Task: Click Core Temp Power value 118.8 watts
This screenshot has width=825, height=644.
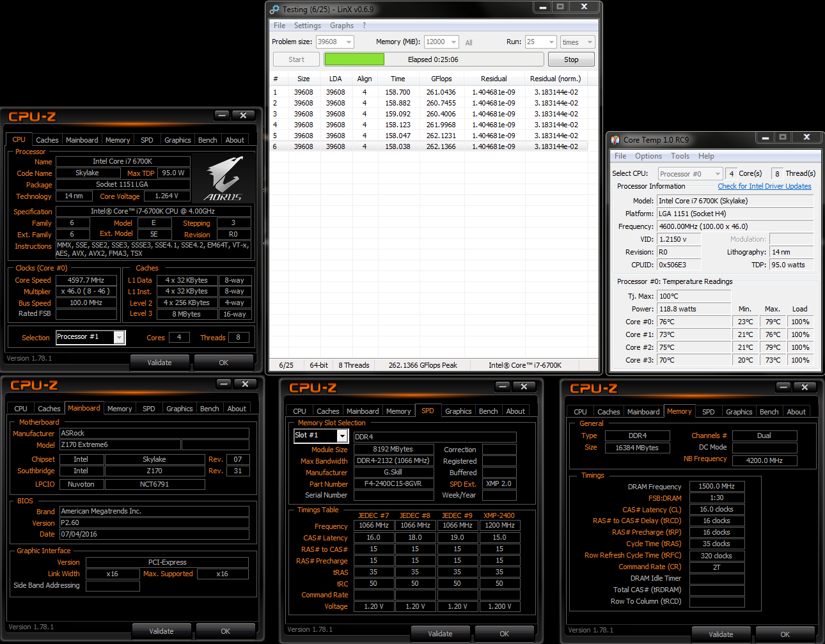Action: tap(694, 309)
